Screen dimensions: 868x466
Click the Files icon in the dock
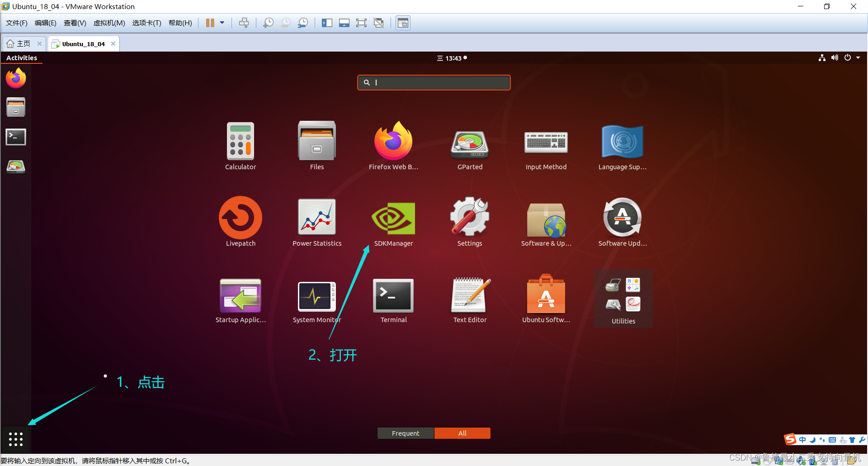coord(16,107)
